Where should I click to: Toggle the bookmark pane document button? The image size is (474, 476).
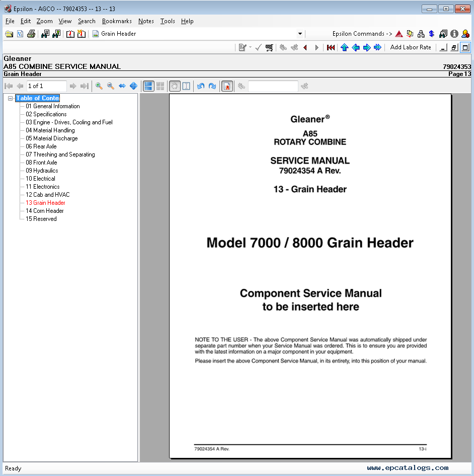227,86
